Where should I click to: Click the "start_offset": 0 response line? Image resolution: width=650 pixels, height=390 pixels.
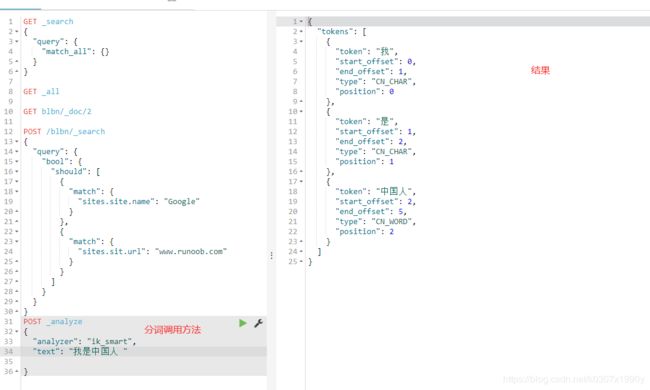coord(376,61)
